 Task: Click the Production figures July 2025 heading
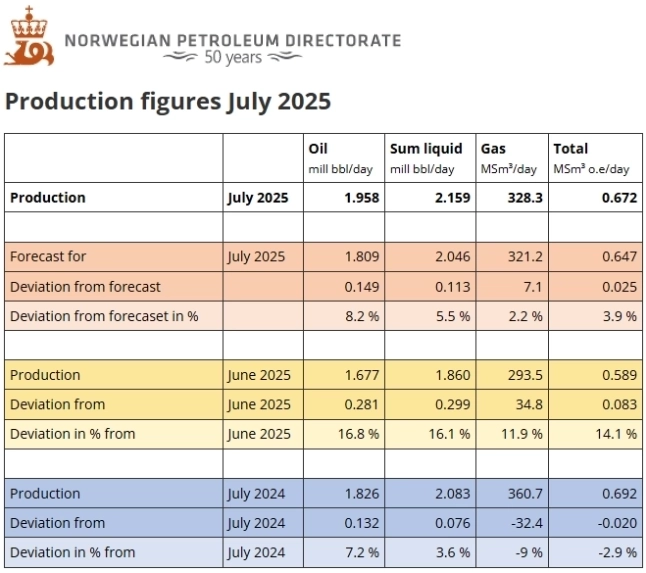[168, 102]
